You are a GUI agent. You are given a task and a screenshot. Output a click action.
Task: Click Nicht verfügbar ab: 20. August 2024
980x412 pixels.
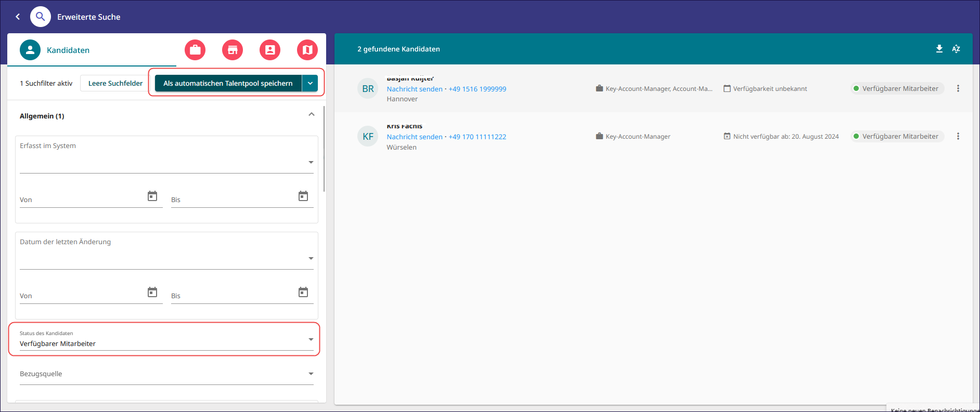coord(786,137)
